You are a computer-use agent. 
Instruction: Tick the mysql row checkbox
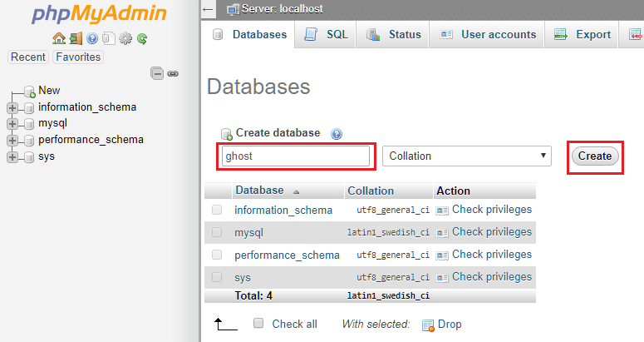[217, 232]
